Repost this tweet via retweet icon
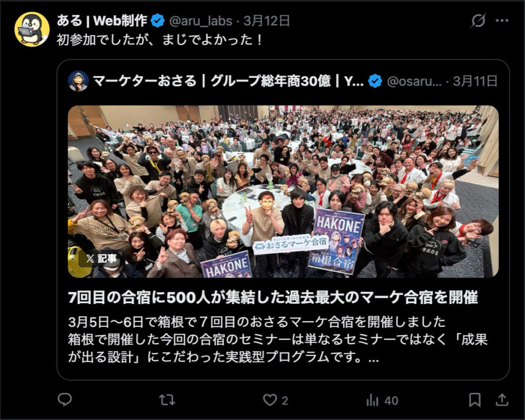Image resolution: width=525 pixels, height=420 pixels. click(167, 400)
